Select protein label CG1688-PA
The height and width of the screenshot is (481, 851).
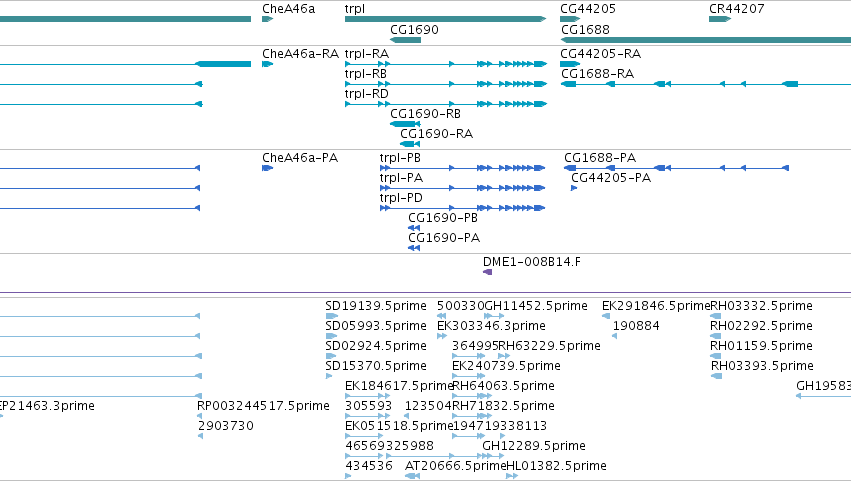pos(600,158)
